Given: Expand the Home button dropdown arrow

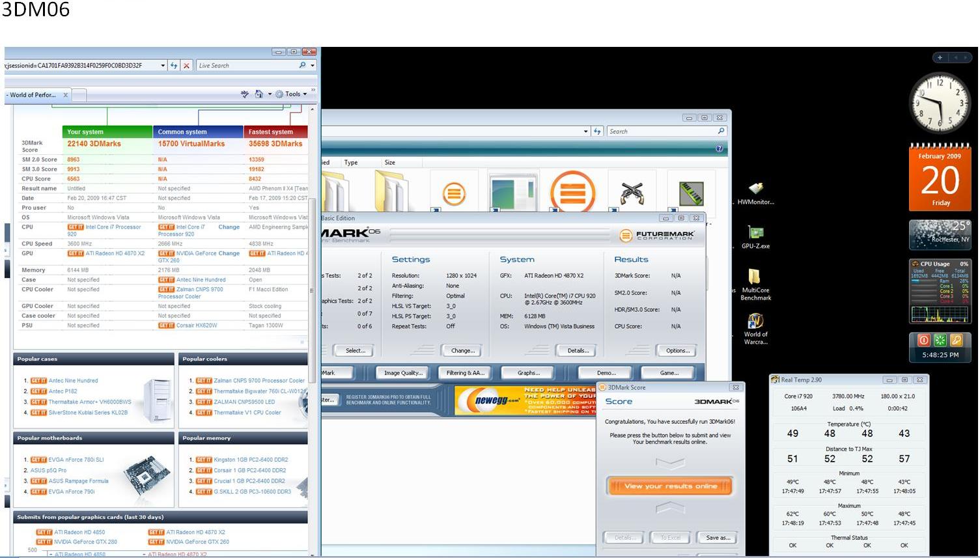Looking at the screenshot, I should [270, 94].
